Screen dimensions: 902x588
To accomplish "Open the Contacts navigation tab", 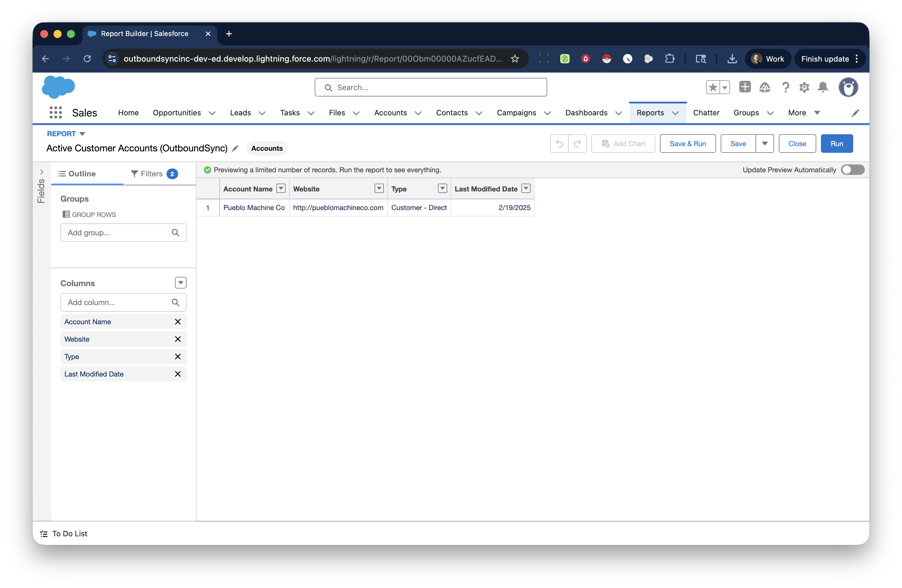I will tap(452, 113).
